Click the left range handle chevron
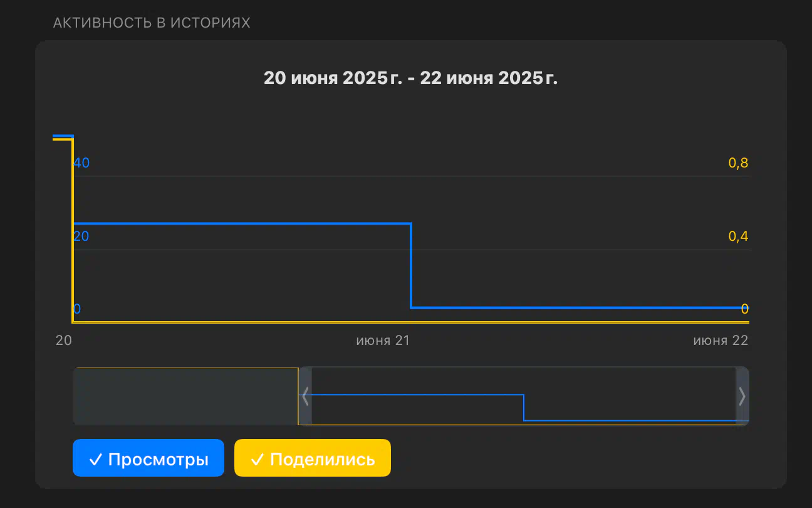This screenshot has width=812, height=508. click(x=305, y=396)
